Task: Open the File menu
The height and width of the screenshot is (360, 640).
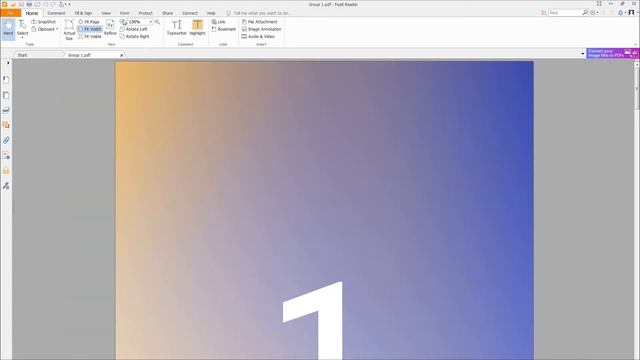Action: coord(11,13)
